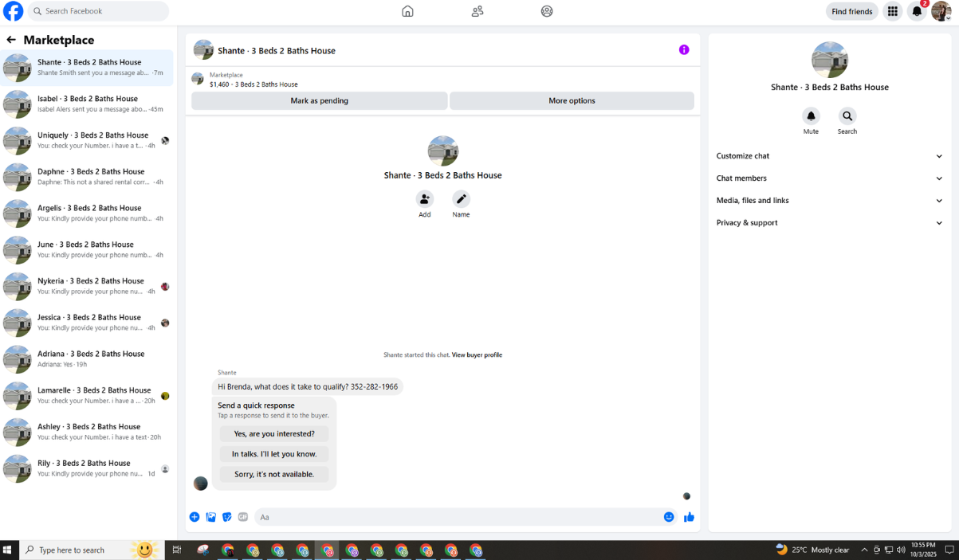Expand Chat members section
The height and width of the screenshot is (560, 959).
pos(830,178)
